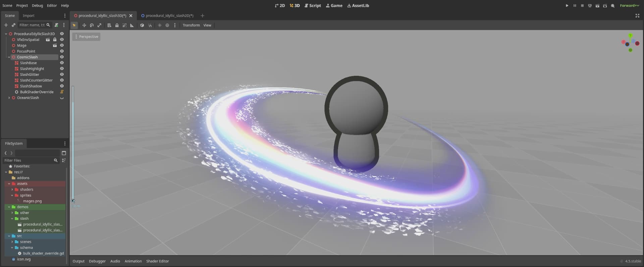Image resolution: width=644 pixels, height=267 pixels.
Task: Expand the OceanicSlash node
Action: (x=9, y=98)
